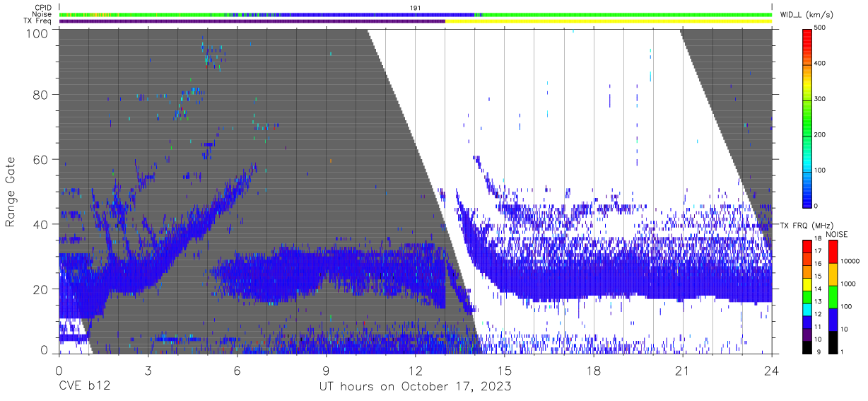Viewport: 868px width, 401px height.
Task: Click hour 3 on the UT axis
Action: click(148, 371)
